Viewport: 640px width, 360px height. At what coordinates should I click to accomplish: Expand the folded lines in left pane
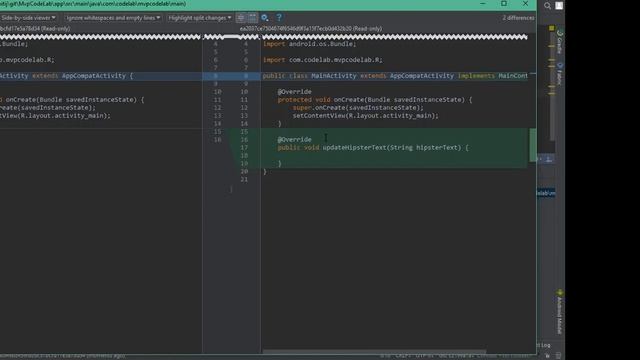tap(100, 37)
